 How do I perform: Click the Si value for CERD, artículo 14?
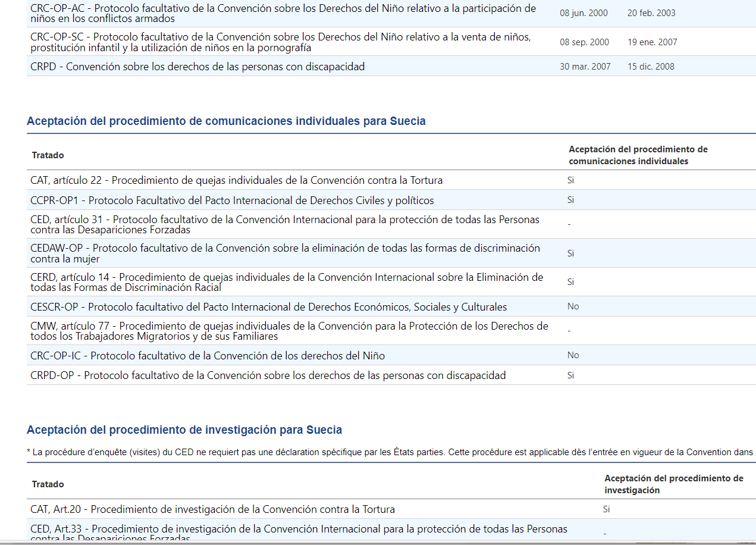coord(570,281)
